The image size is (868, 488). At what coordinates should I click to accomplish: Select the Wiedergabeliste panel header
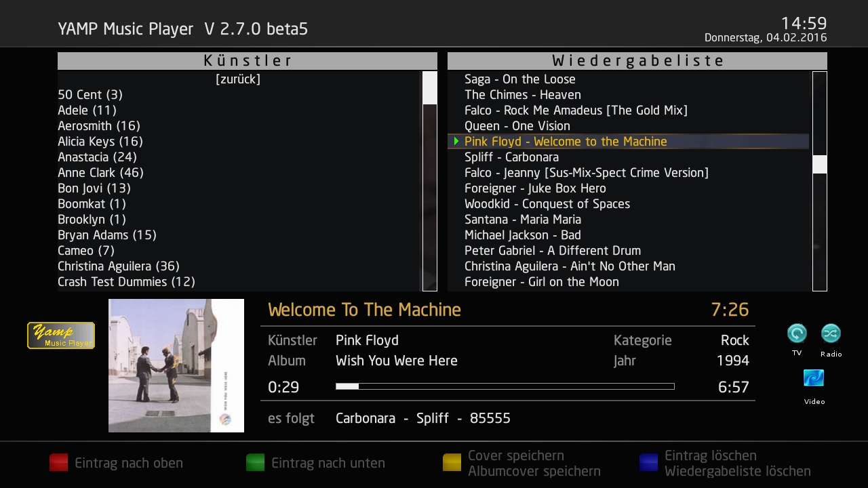click(637, 61)
